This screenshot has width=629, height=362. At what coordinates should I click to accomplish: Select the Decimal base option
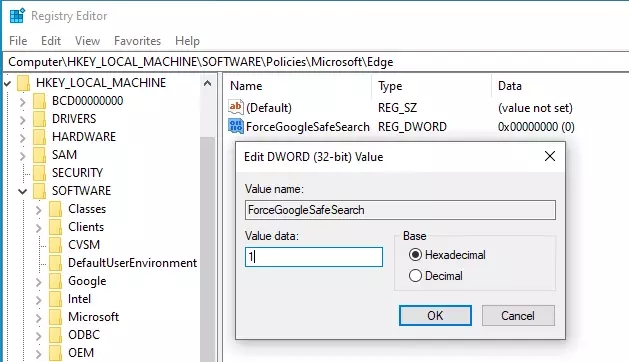(x=415, y=276)
